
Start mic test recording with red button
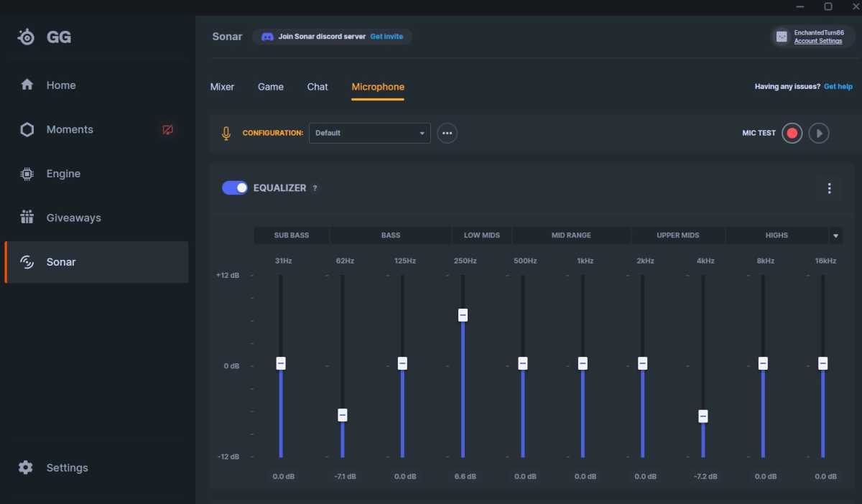tap(792, 133)
